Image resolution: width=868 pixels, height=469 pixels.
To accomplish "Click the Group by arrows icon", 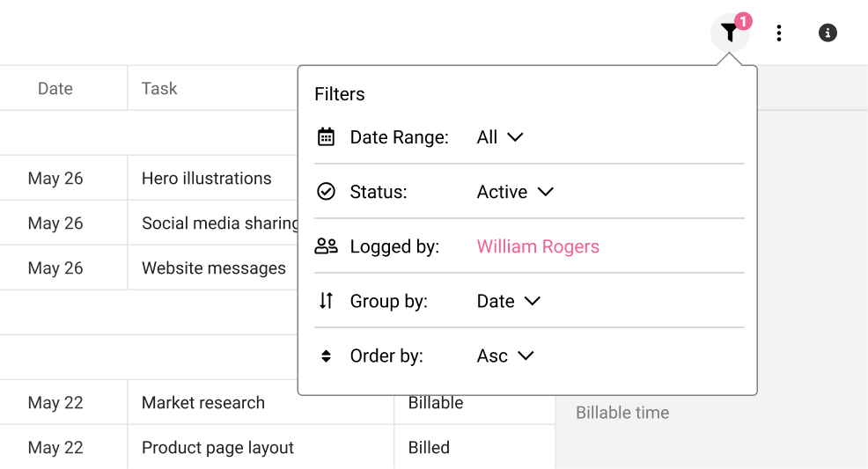I will (x=326, y=301).
